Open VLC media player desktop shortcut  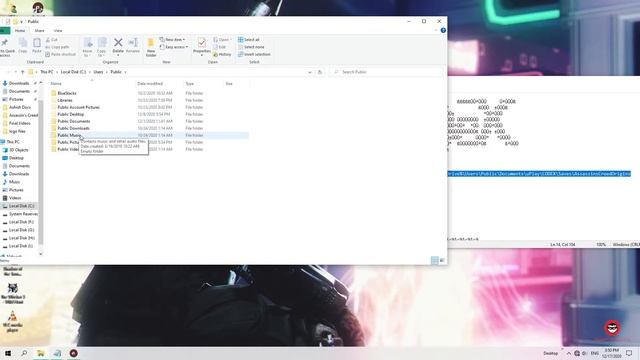point(13,321)
